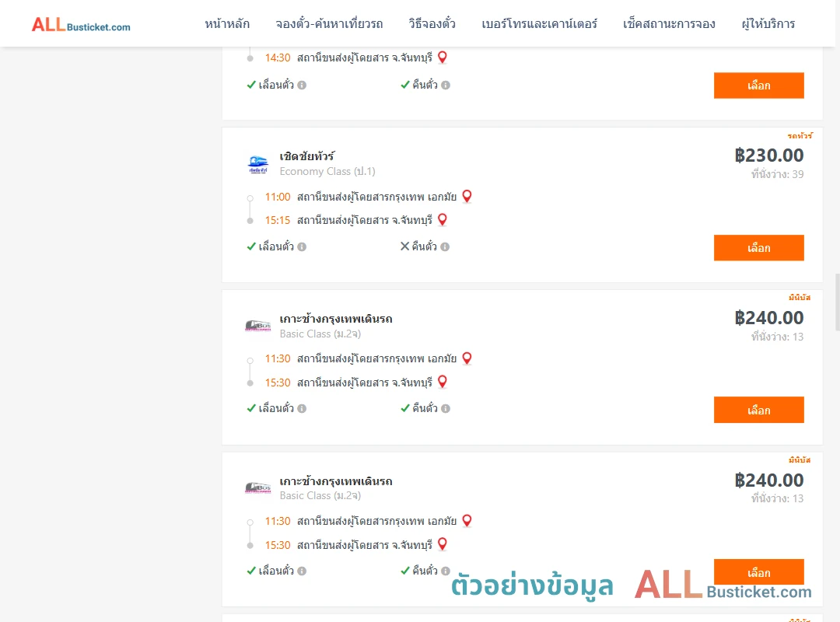Click the Economy Class (ป.1) label

[327, 171]
